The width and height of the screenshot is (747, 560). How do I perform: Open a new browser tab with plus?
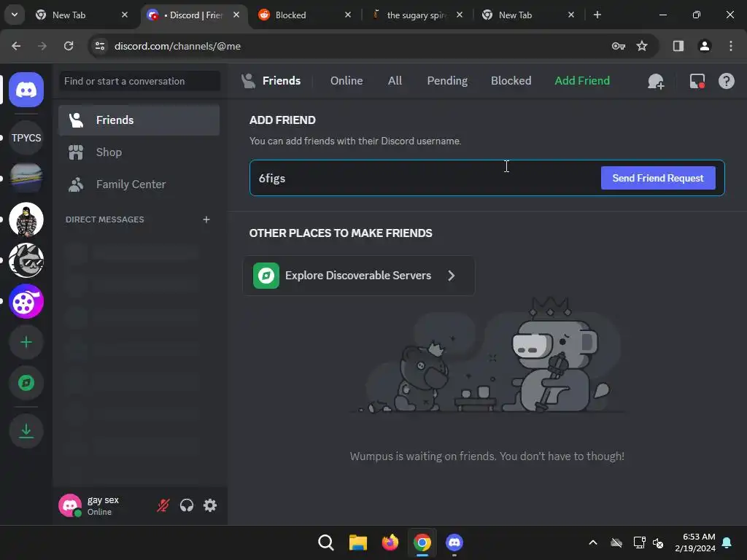click(597, 15)
